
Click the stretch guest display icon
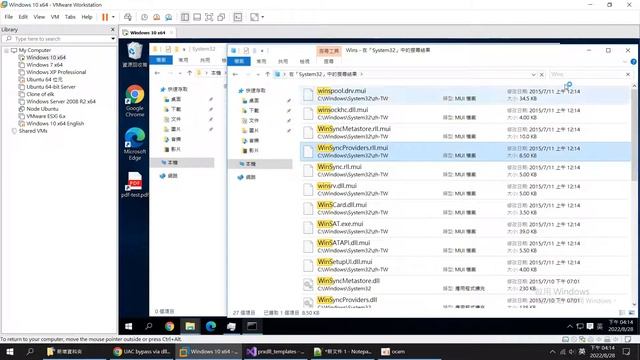254,17
